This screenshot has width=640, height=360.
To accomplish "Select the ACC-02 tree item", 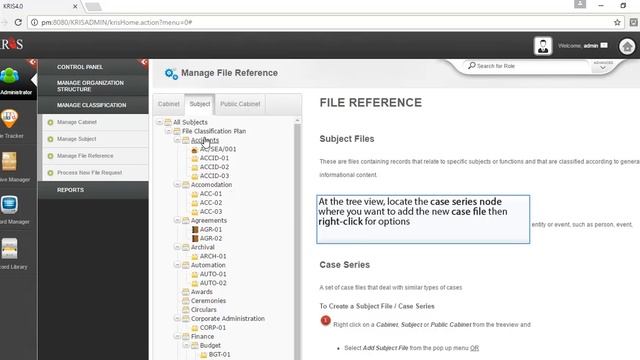I will click(x=211, y=203).
